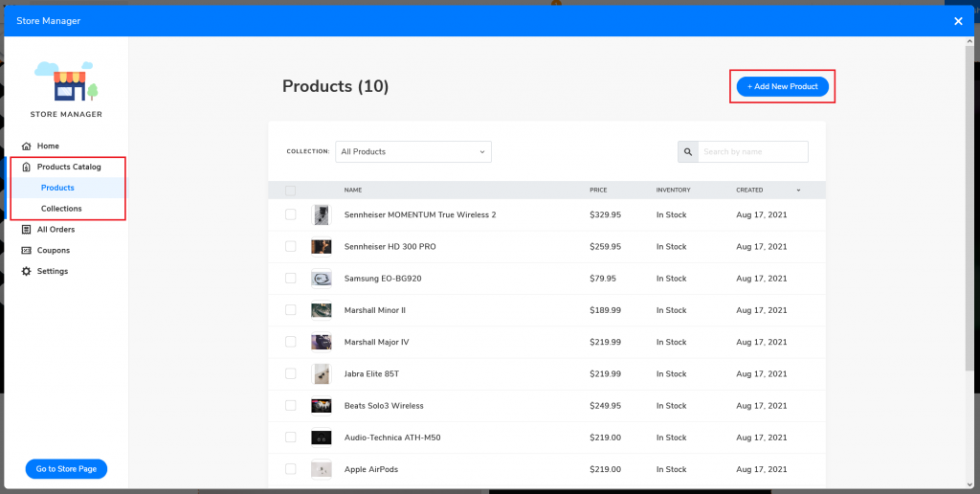Check the Audio-Technica ATH-M50 row checkbox

click(x=291, y=438)
